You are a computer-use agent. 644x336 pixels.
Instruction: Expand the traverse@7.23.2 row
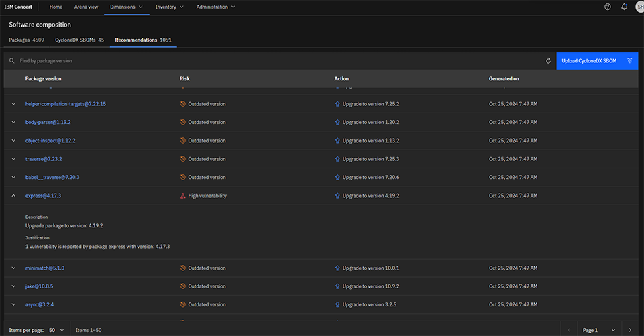point(13,159)
